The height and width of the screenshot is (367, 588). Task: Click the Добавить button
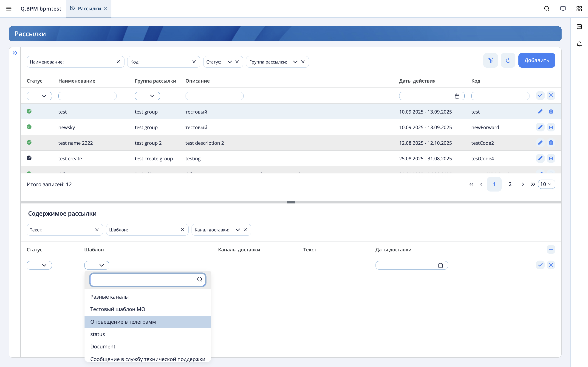pos(537,60)
